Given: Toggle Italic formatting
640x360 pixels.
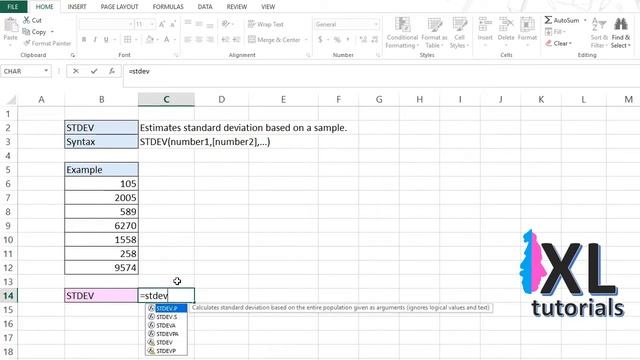Looking at the screenshot, I should click(x=95, y=40).
